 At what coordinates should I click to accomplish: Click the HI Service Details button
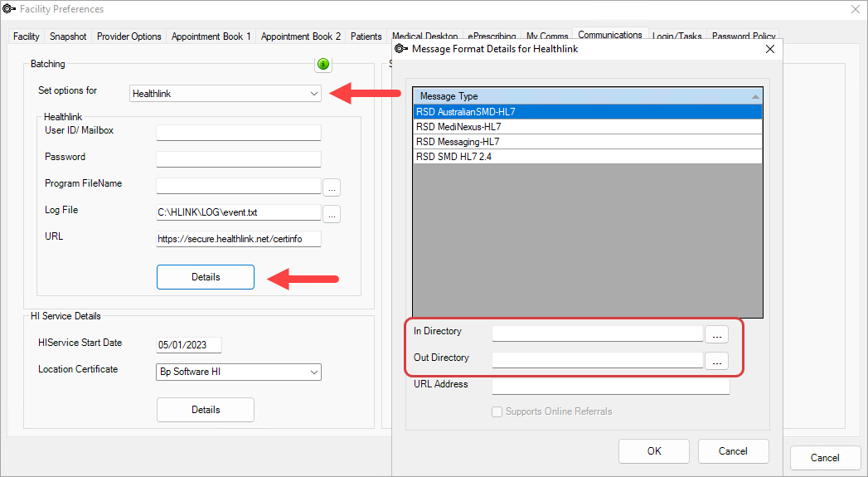(206, 410)
